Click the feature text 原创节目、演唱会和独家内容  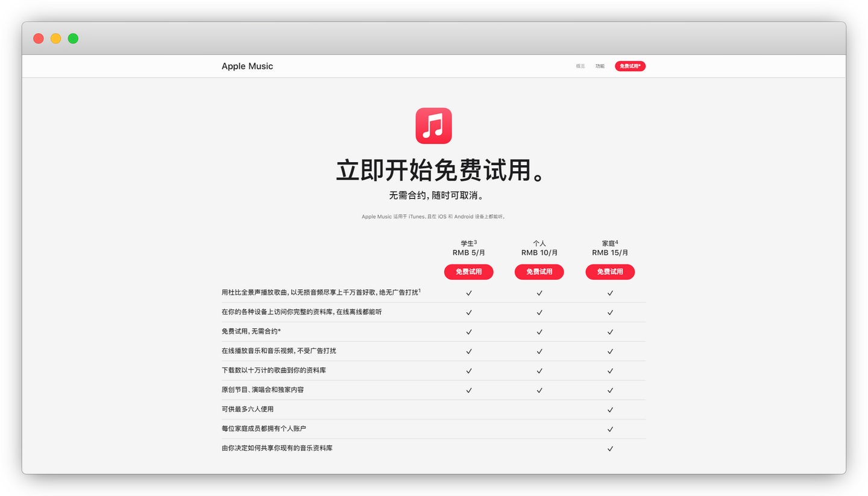263,390
